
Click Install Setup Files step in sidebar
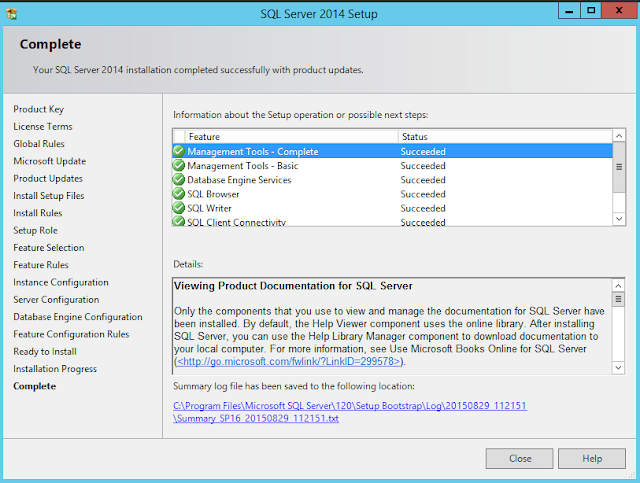[49, 196]
